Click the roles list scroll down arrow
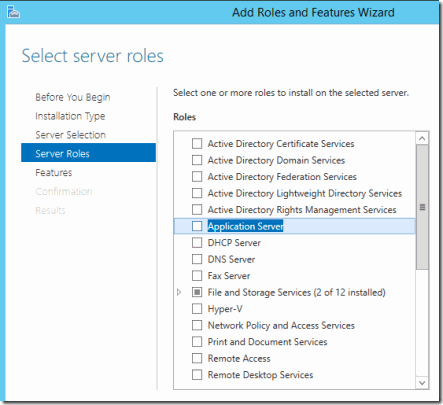The width and height of the screenshot is (443, 405). (422, 383)
